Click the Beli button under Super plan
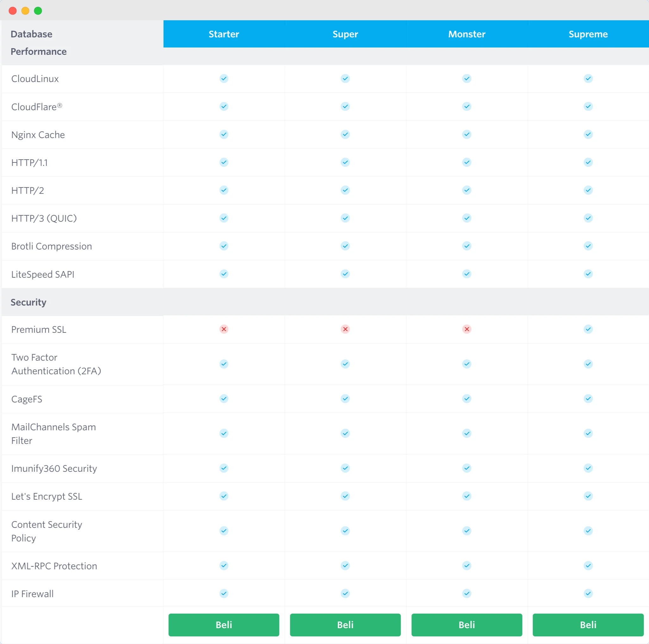 pos(345,624)
